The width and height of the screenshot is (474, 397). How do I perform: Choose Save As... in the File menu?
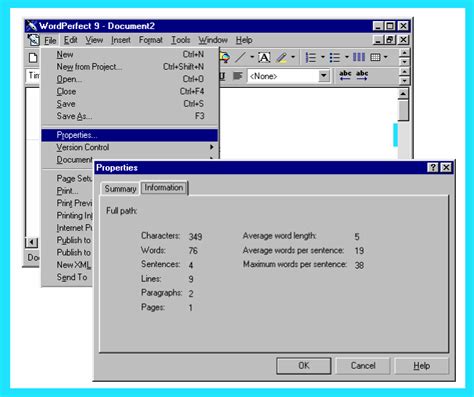coord(130,116)
